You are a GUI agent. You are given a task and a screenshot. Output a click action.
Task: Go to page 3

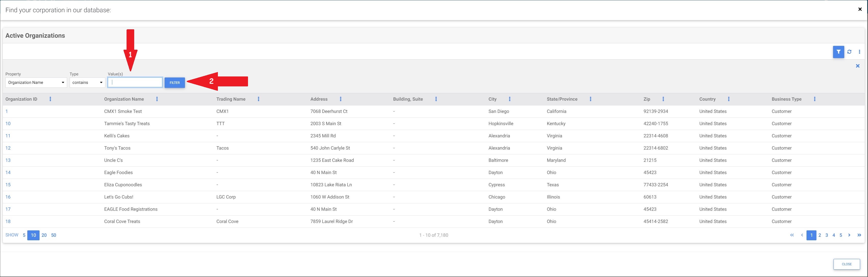pyautogui.click(x=827, y=235)
